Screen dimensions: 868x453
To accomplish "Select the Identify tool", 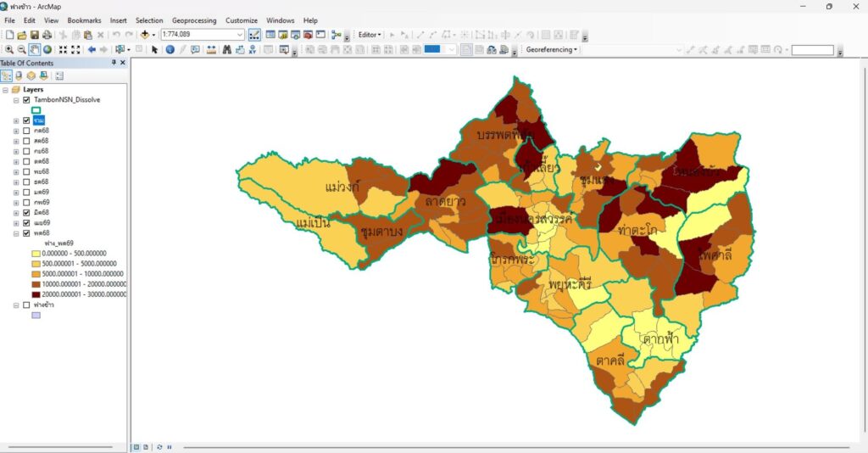I will (x=170, y=49).
